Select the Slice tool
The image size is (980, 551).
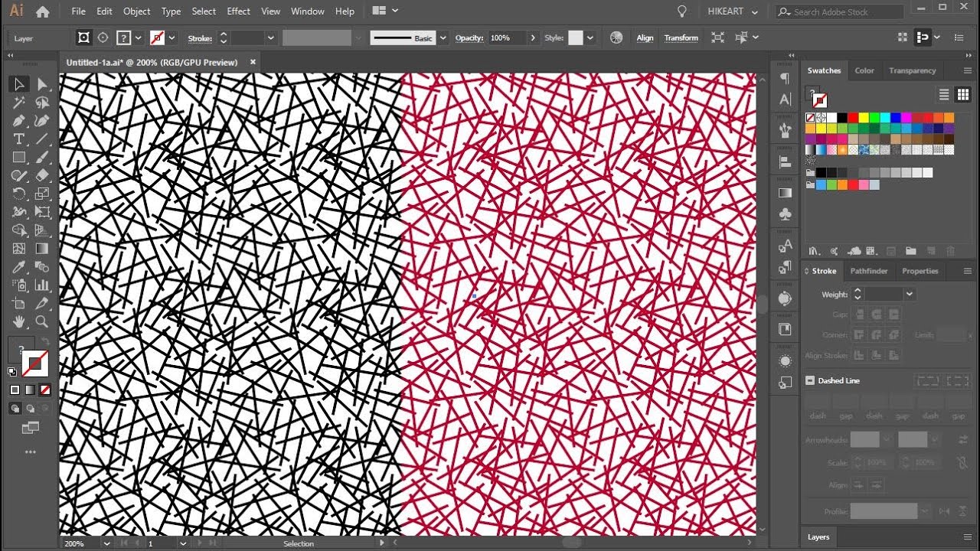tap(43, 304)
